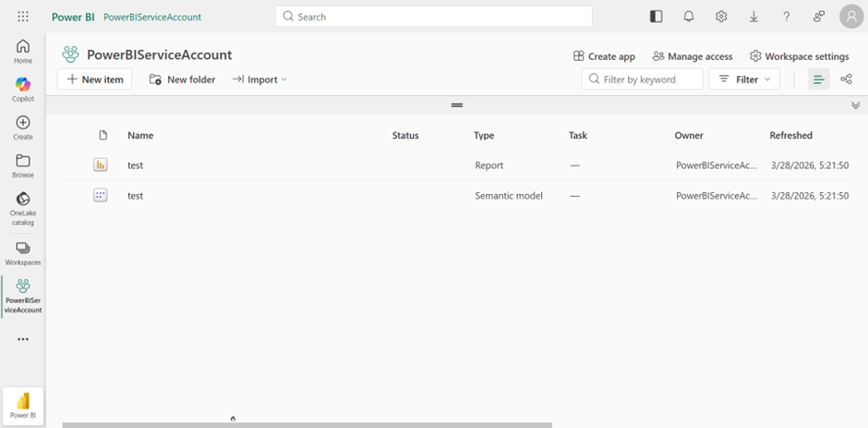The height and width of the screenshot is (428, 868).
Task: Open the lineage view icon
Action: [x=846, y=79]
